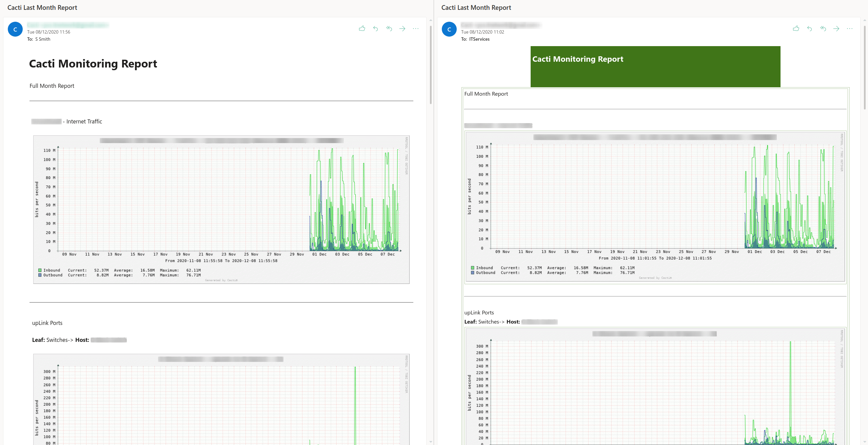Viewport: 868px width, 445px height.
Task: Click 'upLink Ports' text in right email
Action: click(479, 313)
